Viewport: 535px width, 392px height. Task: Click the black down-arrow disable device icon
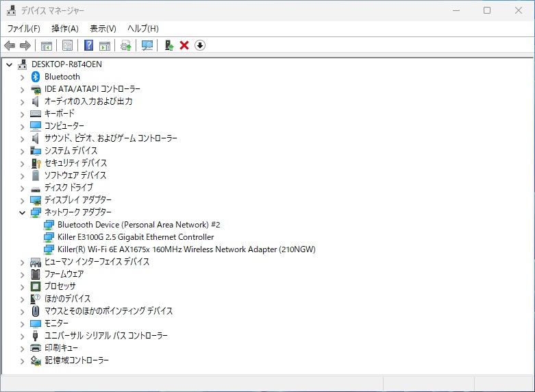[x=200, y=45]
